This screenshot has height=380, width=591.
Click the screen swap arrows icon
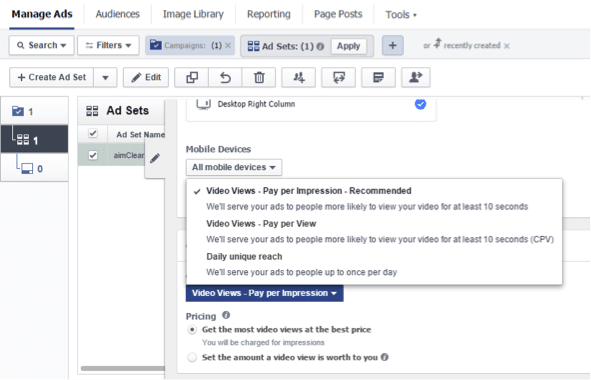click(x=338, y=77)
